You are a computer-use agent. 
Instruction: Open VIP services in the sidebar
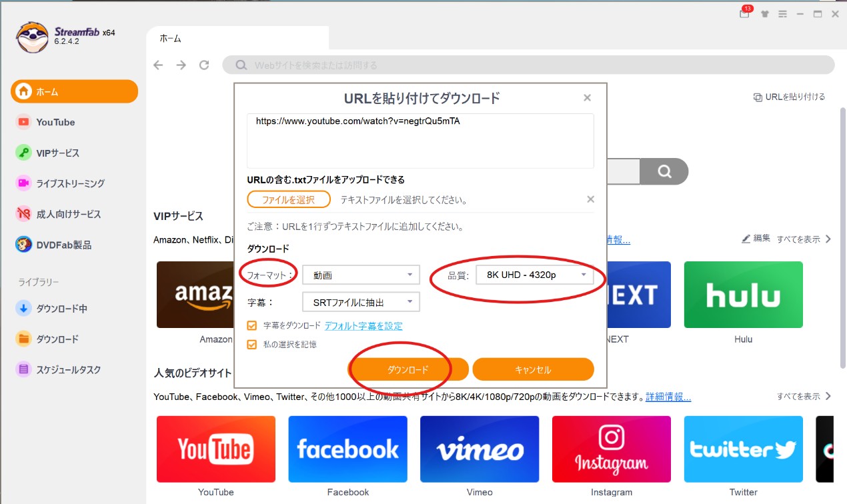point(47,153)
